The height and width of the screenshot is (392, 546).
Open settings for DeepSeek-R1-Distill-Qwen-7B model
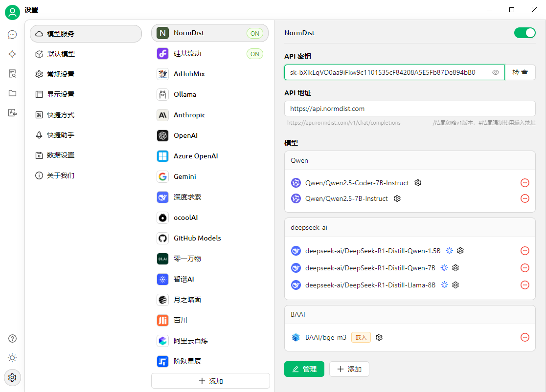tap(455, 268)
